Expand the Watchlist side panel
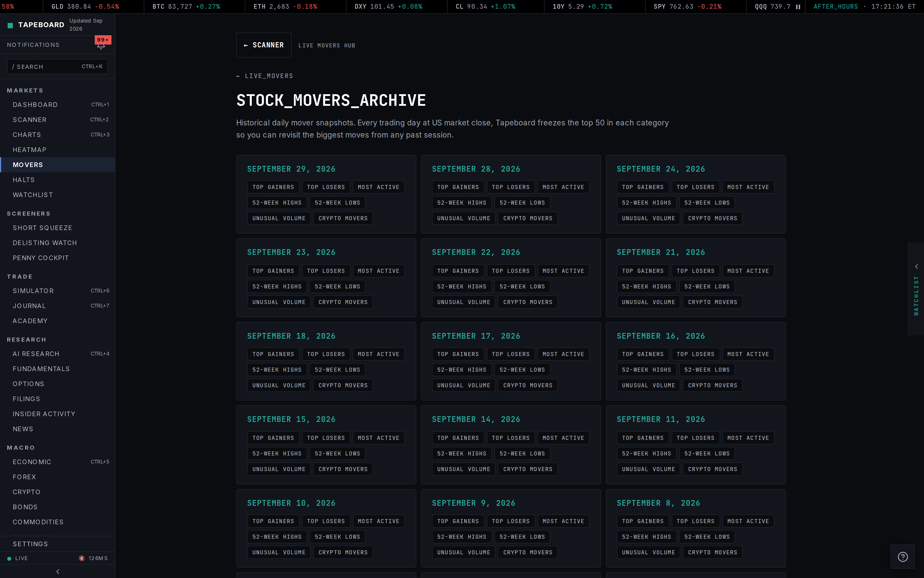 pyautogui.click(x=916, y=289)
